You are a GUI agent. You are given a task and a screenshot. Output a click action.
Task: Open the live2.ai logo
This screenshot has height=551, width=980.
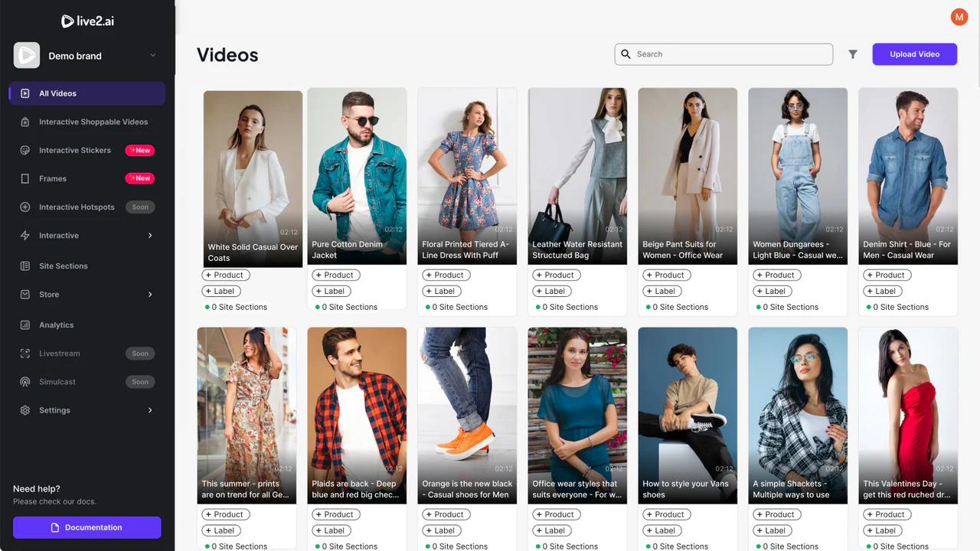tap(87, 21)
